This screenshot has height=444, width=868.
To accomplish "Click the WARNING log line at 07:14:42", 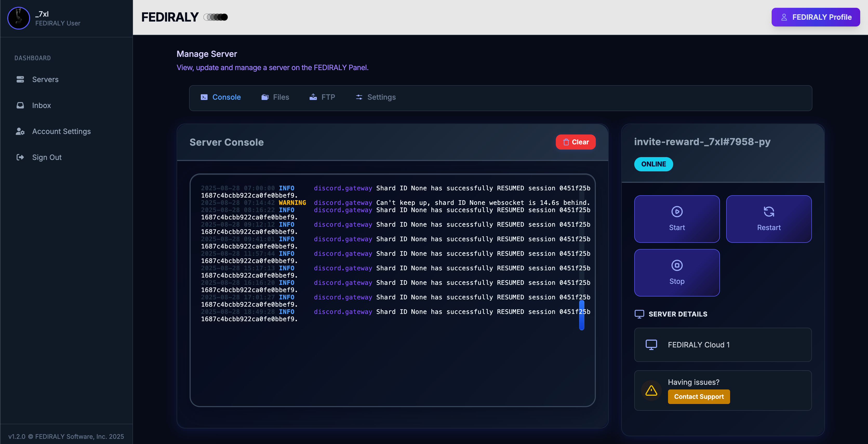I will click(x=396, y=203).
